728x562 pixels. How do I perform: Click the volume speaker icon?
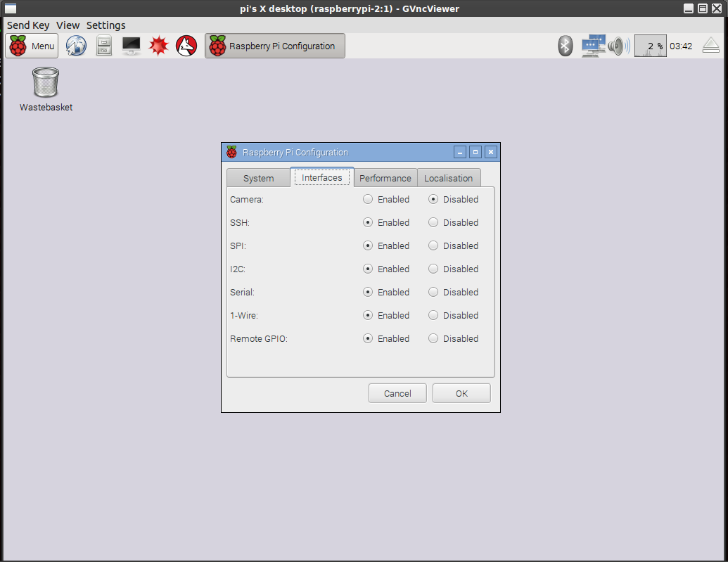[x=620, y=46]
